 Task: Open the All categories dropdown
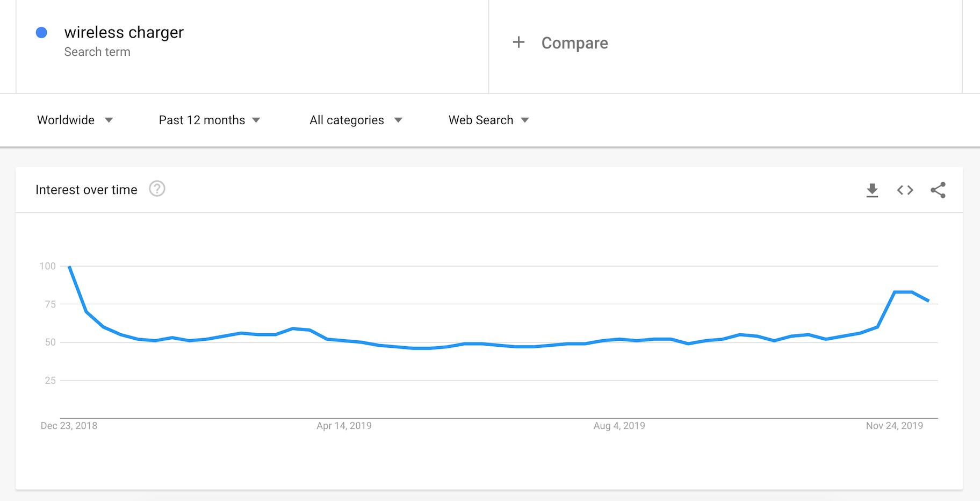tap(355, 120)
